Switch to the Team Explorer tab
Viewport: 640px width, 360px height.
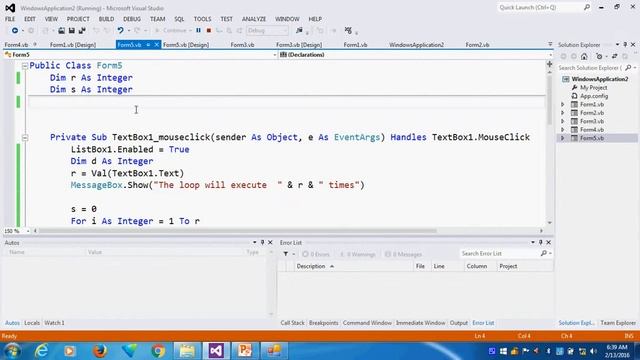[618, 323]
